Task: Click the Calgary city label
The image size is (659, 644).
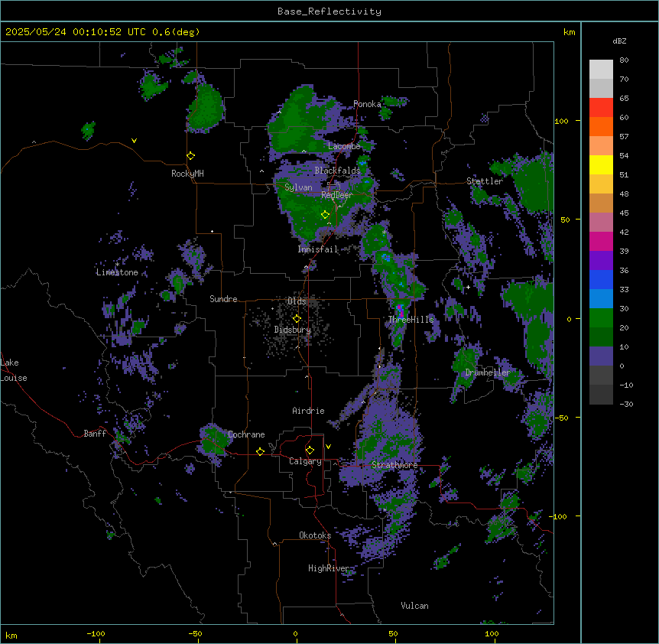Action: (305, 461)
